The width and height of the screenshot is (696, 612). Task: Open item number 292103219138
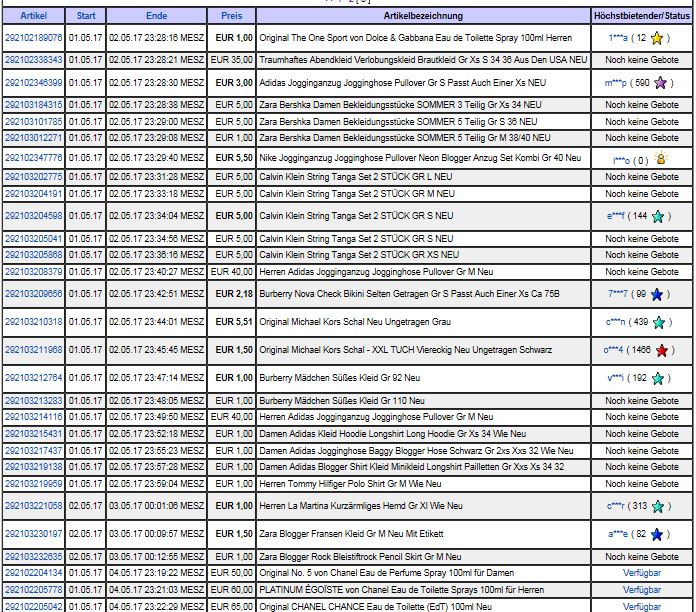click(x=34, y=467)
